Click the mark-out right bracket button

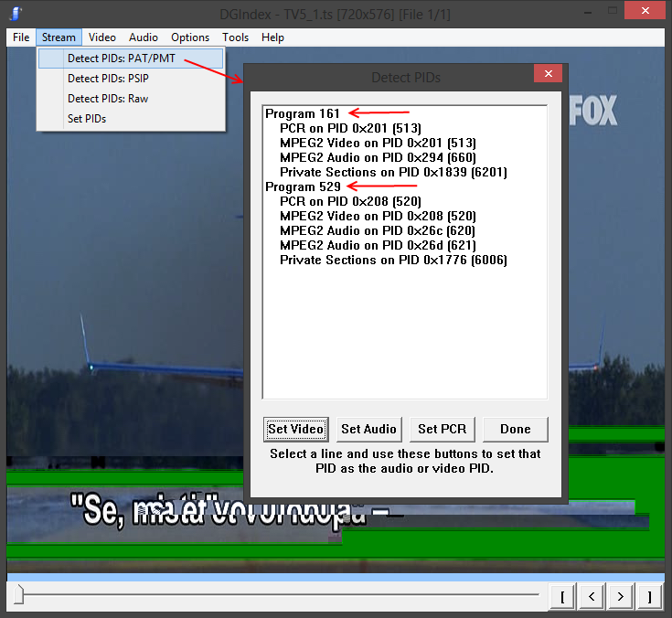click(x=650, y=597)
